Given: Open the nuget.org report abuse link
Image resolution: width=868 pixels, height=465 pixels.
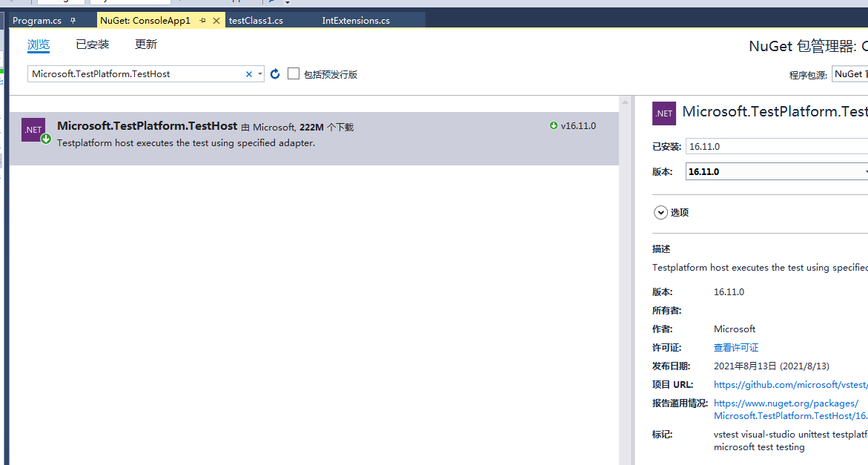Looking at the screenshot, I should (x=790, y=409).
